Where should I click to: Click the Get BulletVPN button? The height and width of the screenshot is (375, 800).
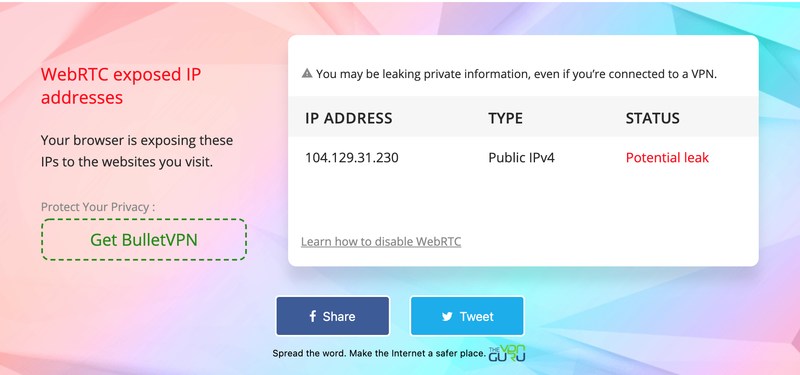click(x=144, y=240)
